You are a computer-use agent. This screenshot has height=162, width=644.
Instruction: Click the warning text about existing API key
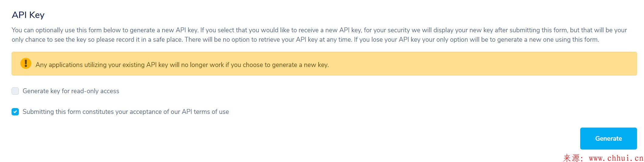tap(182, 65)
